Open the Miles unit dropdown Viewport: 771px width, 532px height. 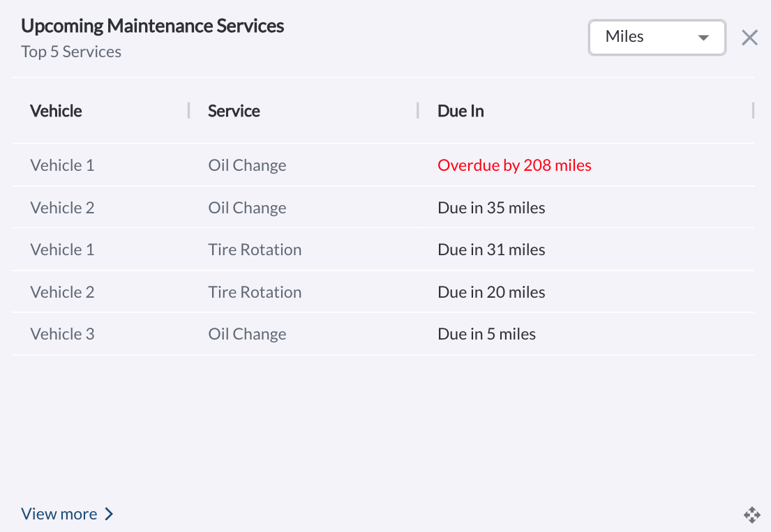(656, 37)
